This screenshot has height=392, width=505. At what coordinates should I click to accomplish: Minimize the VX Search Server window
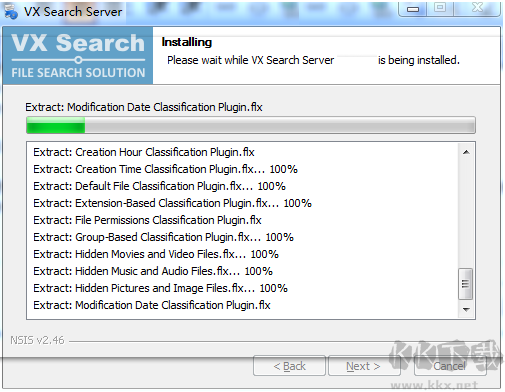(413, 9)
